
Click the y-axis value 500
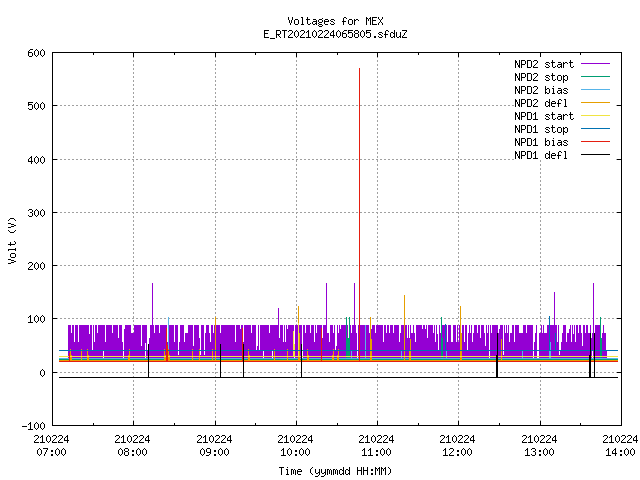pos(36,107)
